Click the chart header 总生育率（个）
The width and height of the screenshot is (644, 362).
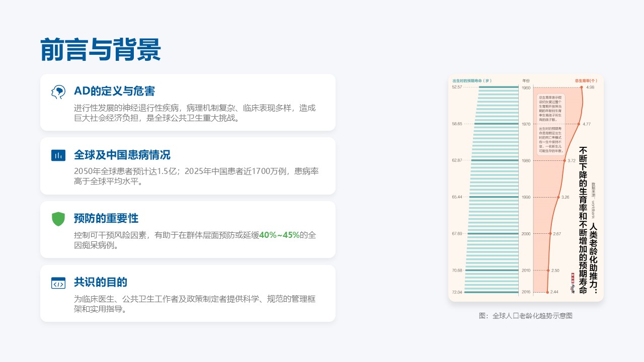tap(586, 80)
